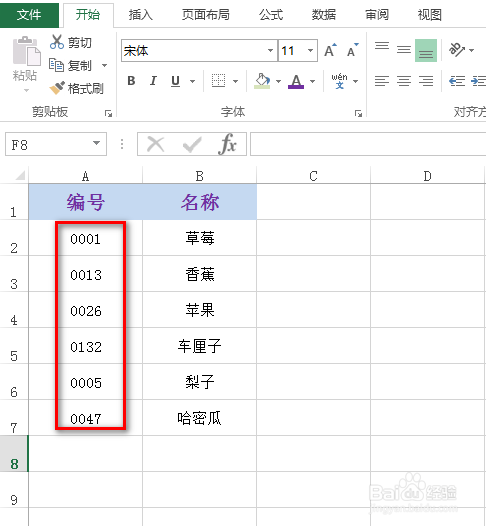This screenshot has width=486, height=526.
Task: Select column C header
Action: tap(313, 175)
